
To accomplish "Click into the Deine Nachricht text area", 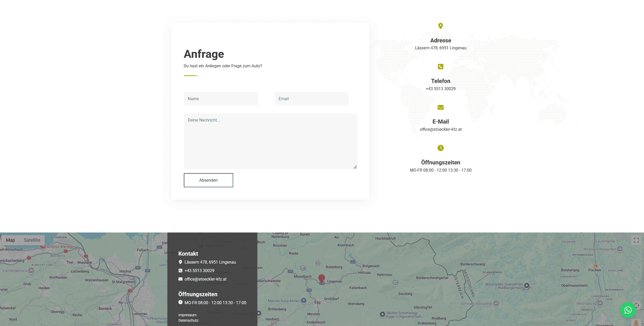I will pyautogui.click(x=270, y=141).
